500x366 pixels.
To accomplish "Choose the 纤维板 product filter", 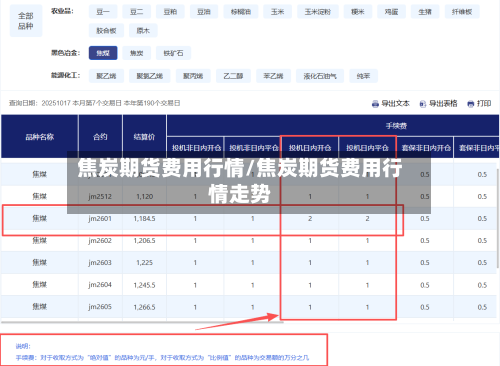I will click(x=462, y=12).
